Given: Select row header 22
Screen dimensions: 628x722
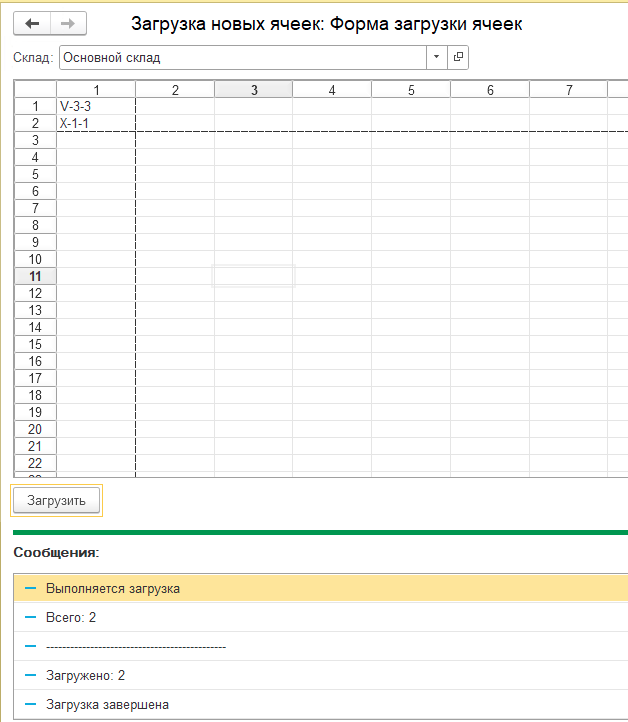Looking at the screenshot, I should [35, 463].
